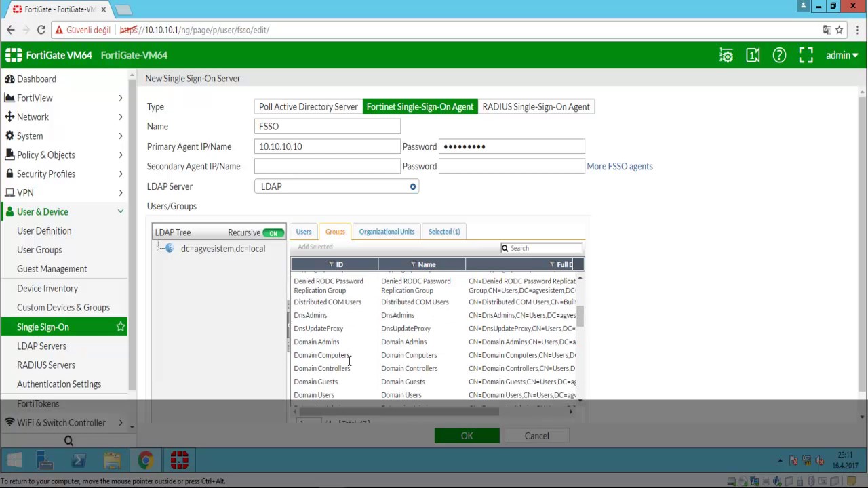The width and height of the screenshot is (868, 488).
Task: Switch to the Organizational Units tab
Action: (387, 232)
